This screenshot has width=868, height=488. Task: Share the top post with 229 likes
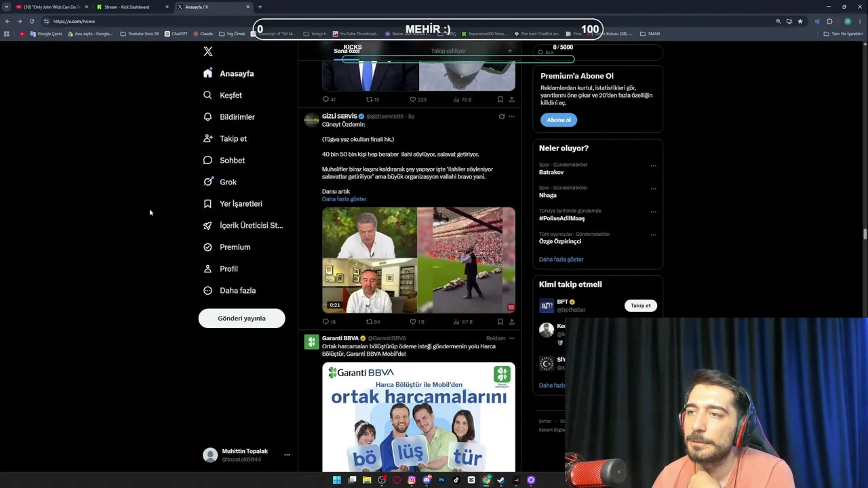pyautogui.click(x=511, y=100)
